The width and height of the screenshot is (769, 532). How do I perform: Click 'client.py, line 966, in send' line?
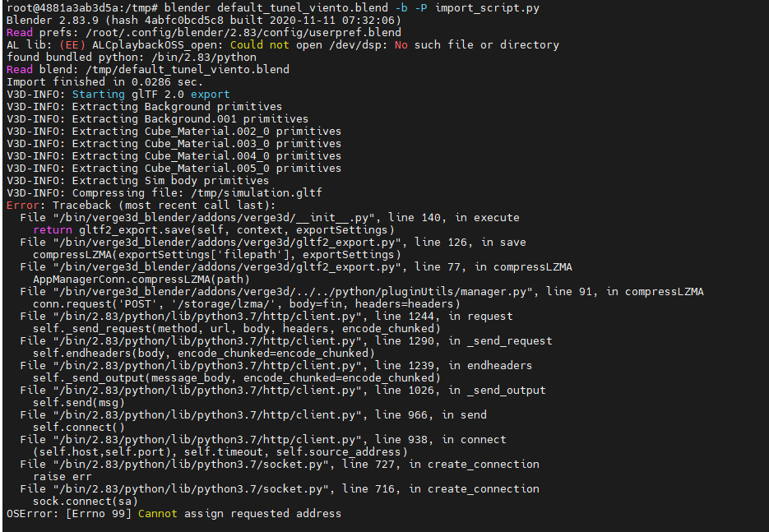[253, 414]
